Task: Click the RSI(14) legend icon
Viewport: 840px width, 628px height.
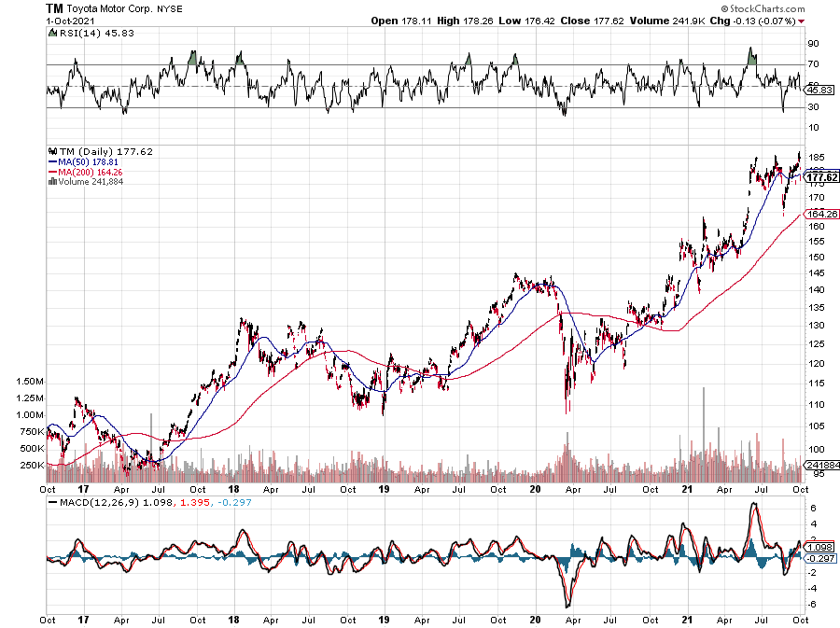Action: pos(52,34)
